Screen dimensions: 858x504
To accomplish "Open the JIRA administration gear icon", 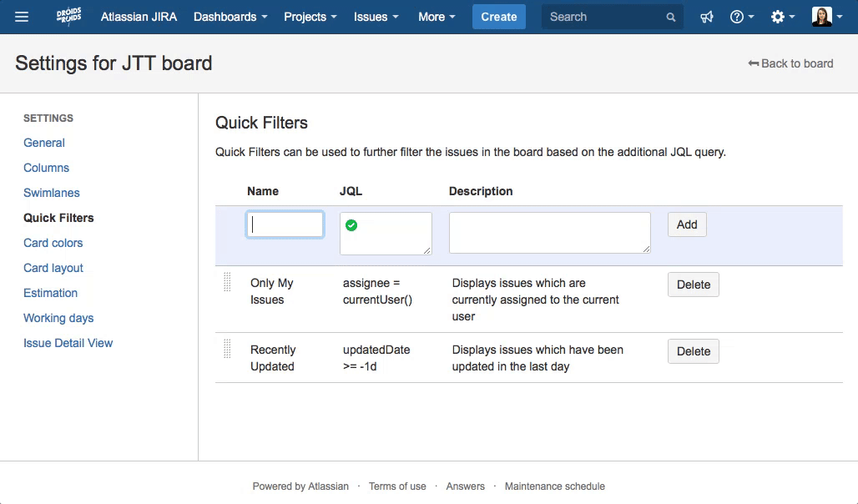I will pyautogui.click(x=778, y=17).
